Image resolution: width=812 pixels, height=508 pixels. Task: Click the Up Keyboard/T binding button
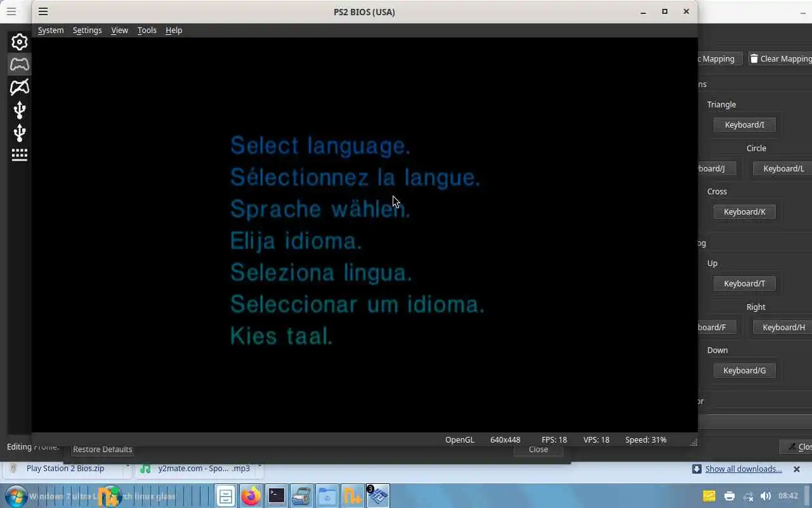pyautogui.click(x=744, y=283)
